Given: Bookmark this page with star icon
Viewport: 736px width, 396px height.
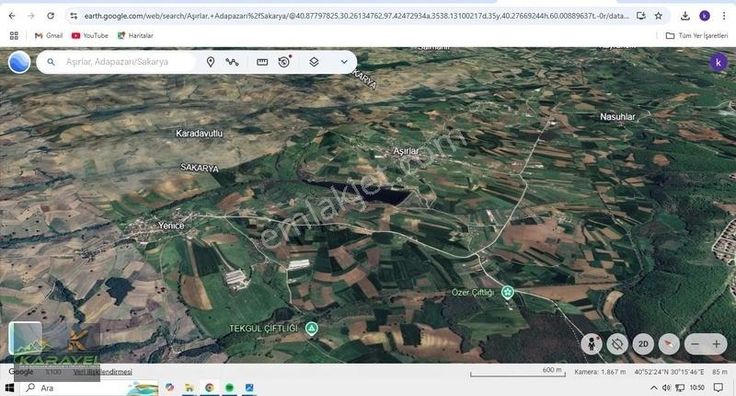Looking at the screenshot, I should pos(659,16).
